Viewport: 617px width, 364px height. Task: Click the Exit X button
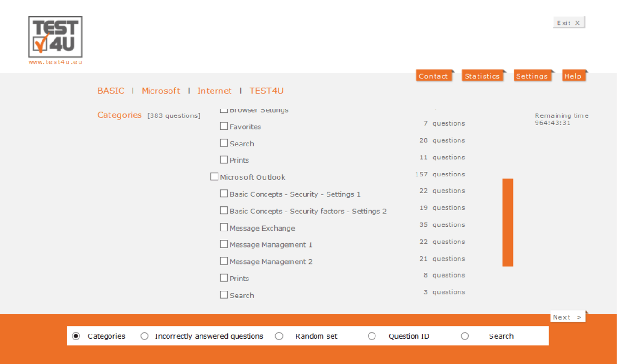click(x=569, y=23)
